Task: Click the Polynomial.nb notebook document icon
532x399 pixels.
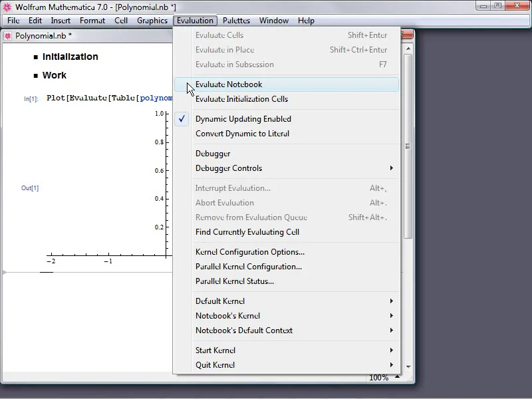Action: point(9,36)
